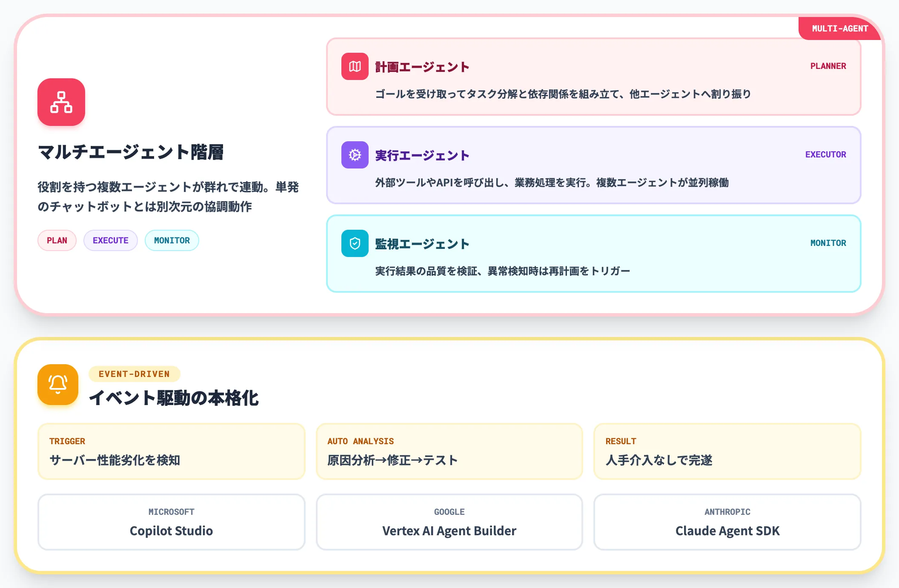Click the MULTI-AGENT corner badge

pos(840,29)
